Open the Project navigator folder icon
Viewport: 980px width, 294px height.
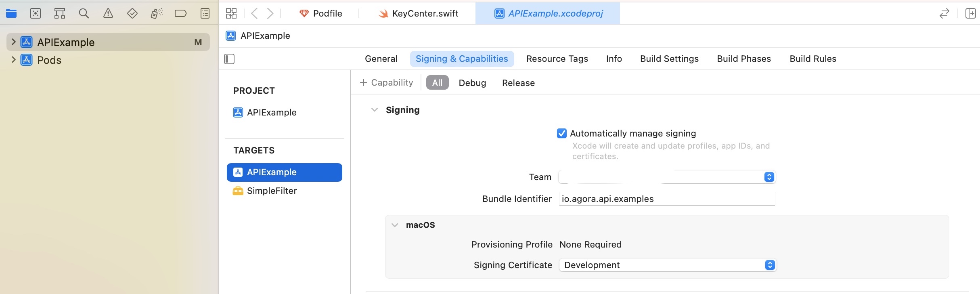click(x=11, y=14)
